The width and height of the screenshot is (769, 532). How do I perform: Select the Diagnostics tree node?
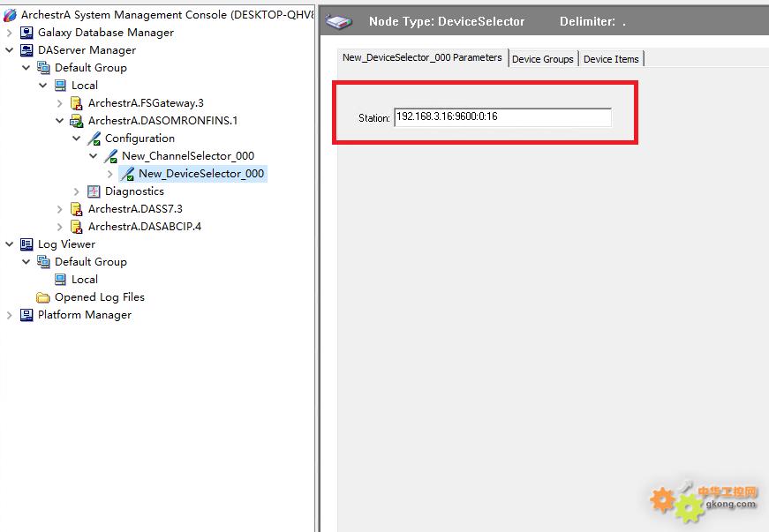[134, 191]
